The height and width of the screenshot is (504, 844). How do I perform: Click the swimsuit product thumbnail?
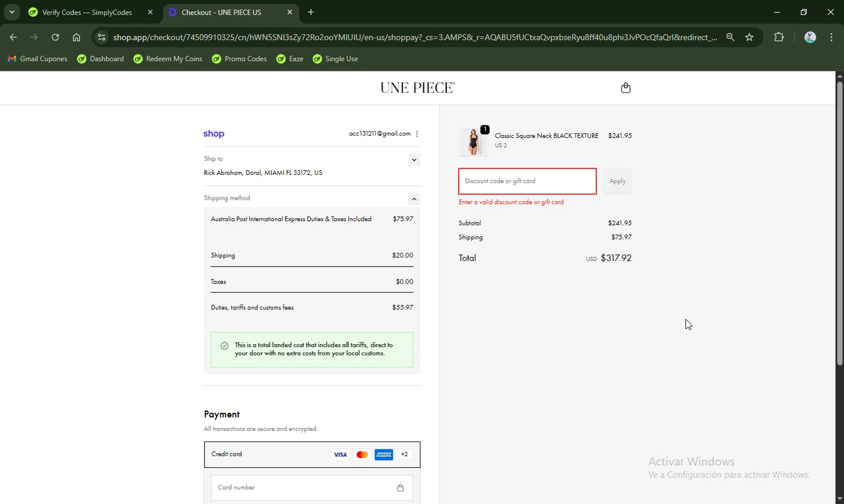pyautogui.click(x=473, y=141)
